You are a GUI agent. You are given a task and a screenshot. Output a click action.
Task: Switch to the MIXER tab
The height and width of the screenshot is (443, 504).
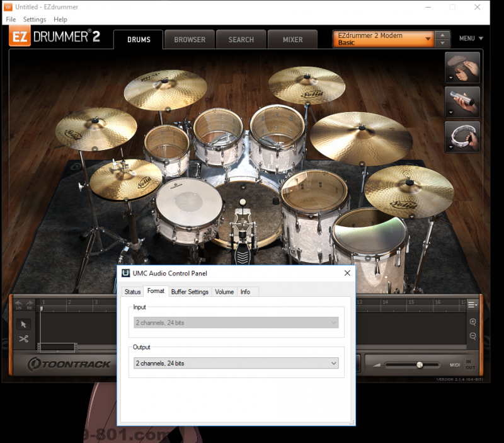[292, 40]
